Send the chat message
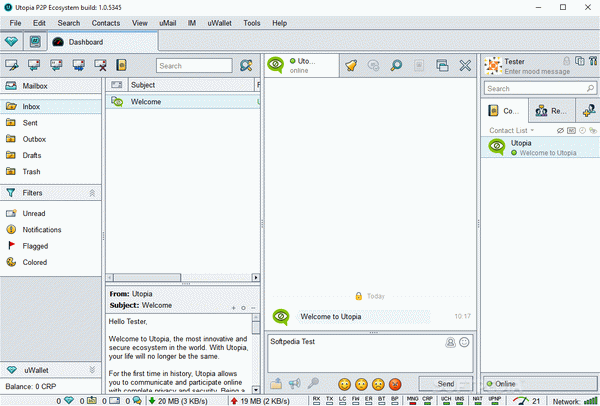Image resolution: width=600 pixels, height=406 pixels. click(446, 383)
